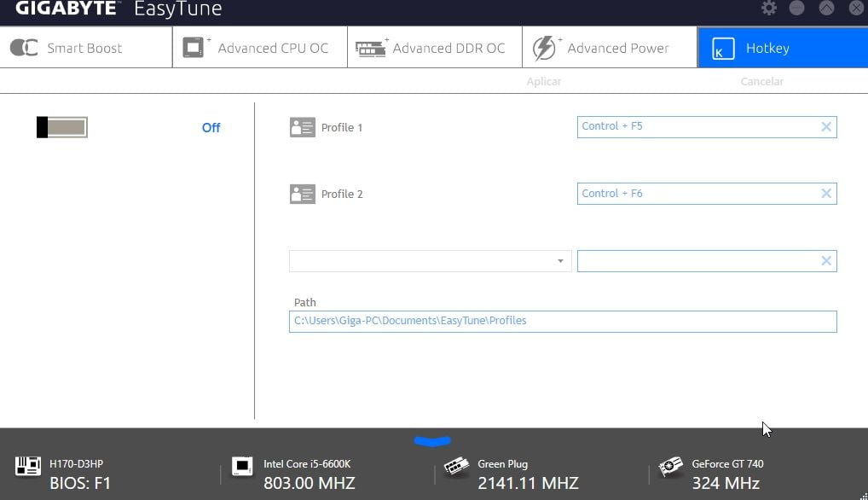868x500 pixels.
Task: Click the Profile 2 card icon
Action: (x=302, y=195)
